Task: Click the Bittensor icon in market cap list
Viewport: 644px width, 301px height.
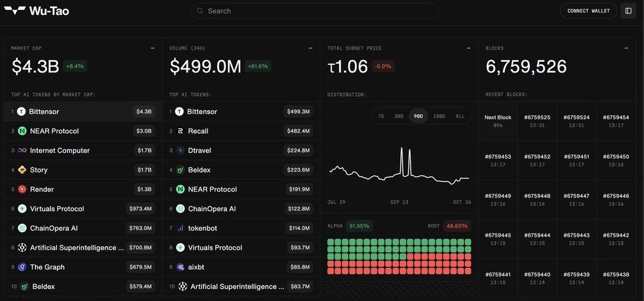Action: pos(21,112)
